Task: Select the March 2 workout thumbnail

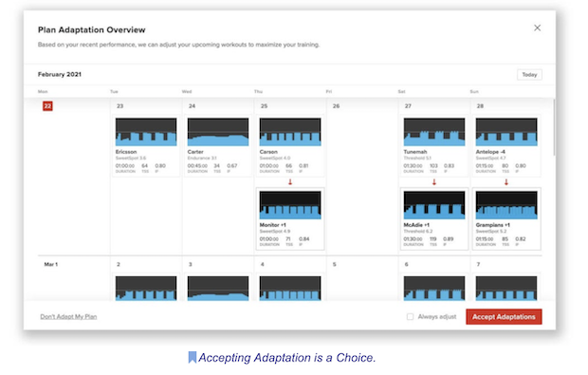Action: [146, 289]
